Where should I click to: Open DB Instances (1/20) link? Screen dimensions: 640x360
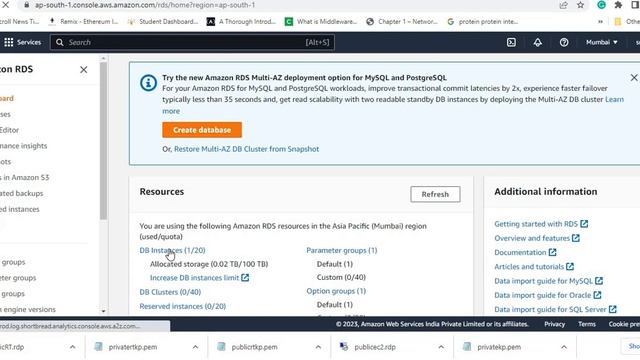pyautogui.click(x=172, y=250)
